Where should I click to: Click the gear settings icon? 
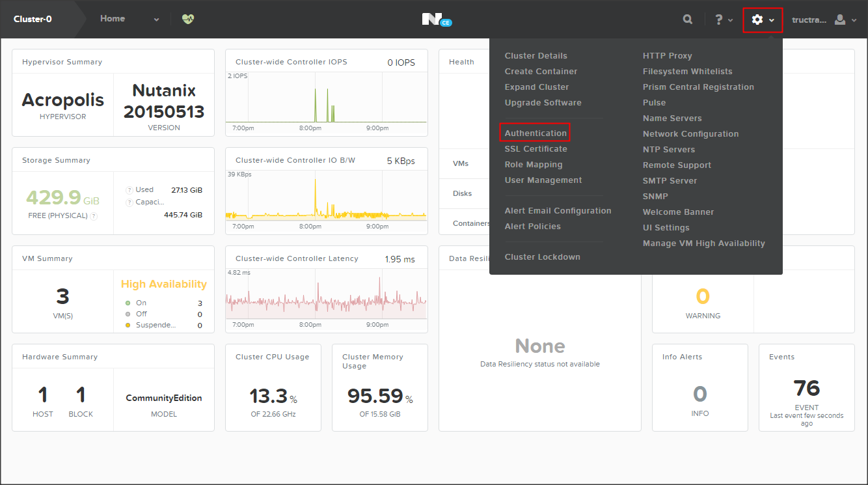pyautogui.click(x=757, y=20)
